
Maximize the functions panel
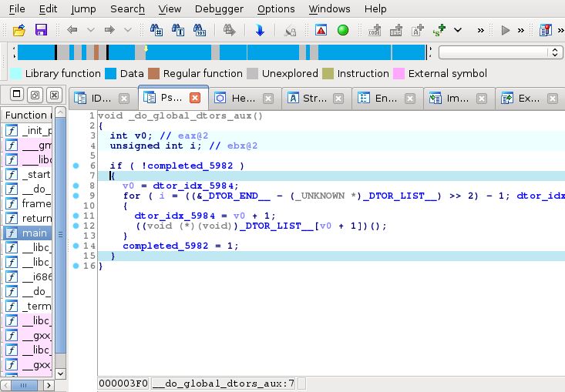coord(17,94)
